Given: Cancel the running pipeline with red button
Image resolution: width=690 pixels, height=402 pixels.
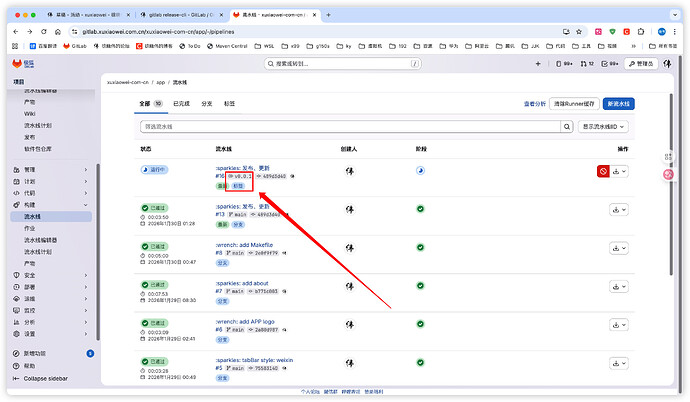Looking at the screenshot, I should (603, 171).
